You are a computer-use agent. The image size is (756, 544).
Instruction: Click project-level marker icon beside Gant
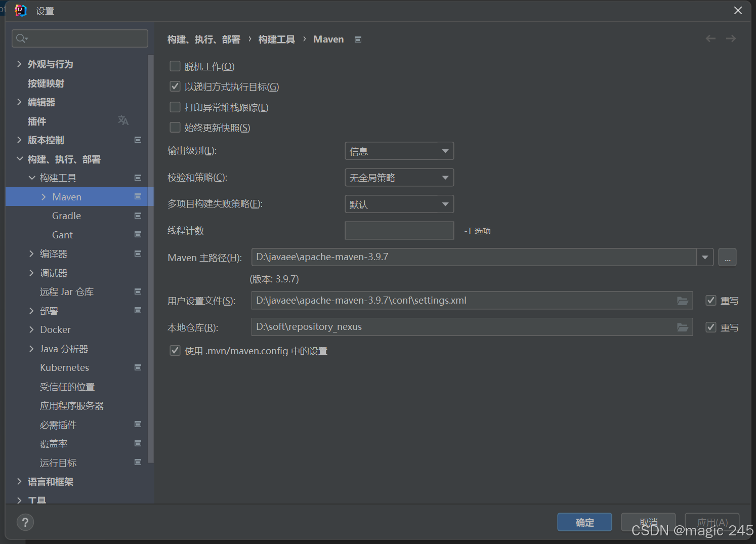[138, 234]
